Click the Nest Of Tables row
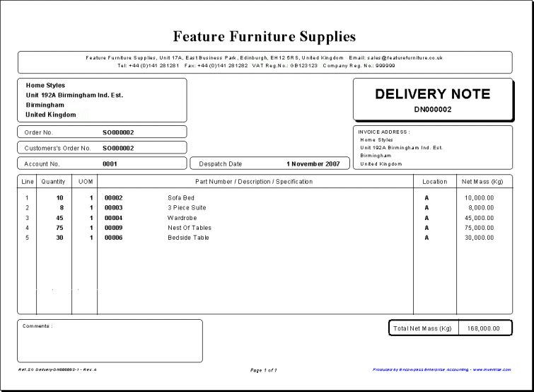534x392 pixels. (x=189, y=228)
